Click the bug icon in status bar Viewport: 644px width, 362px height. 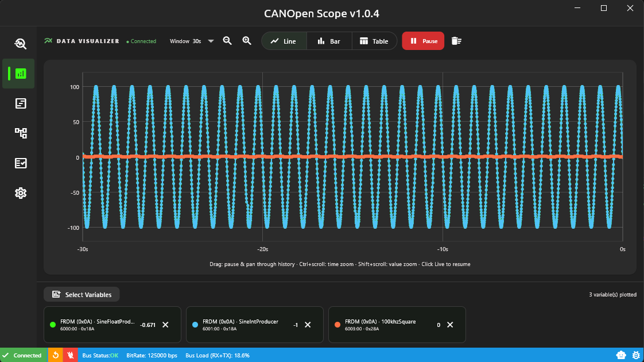[x=636, y=355]
